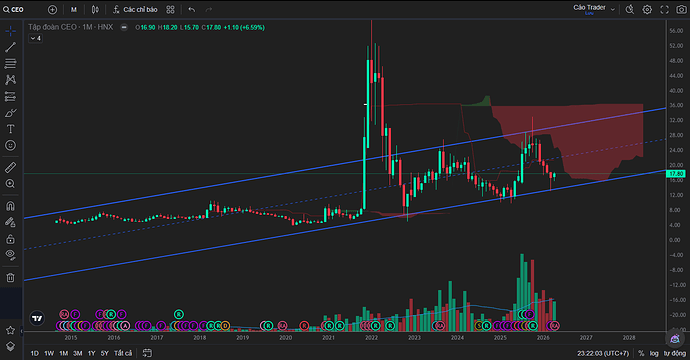Set range to 5Y
Viewport: 690px width, 360px height.
click(x=104, y=353)
